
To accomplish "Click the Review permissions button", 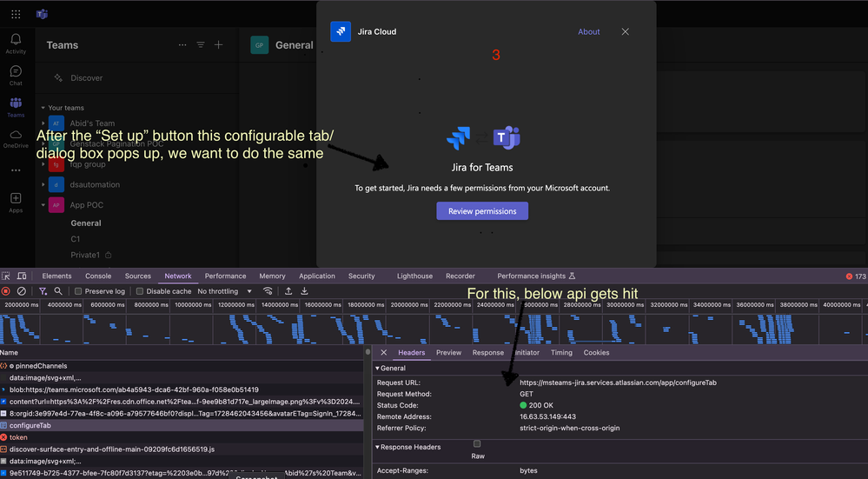I will 482,211.
